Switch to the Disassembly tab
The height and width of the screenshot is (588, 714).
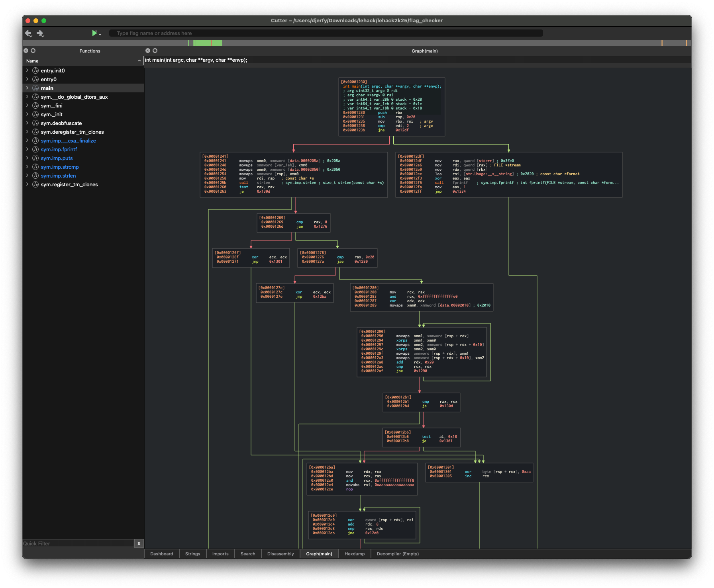[x=280, y=554]
